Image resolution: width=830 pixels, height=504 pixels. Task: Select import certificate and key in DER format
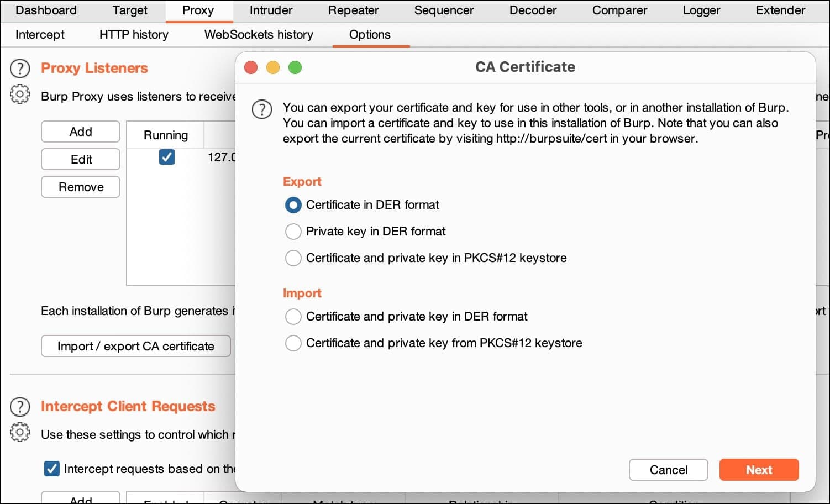click(293, 317)
